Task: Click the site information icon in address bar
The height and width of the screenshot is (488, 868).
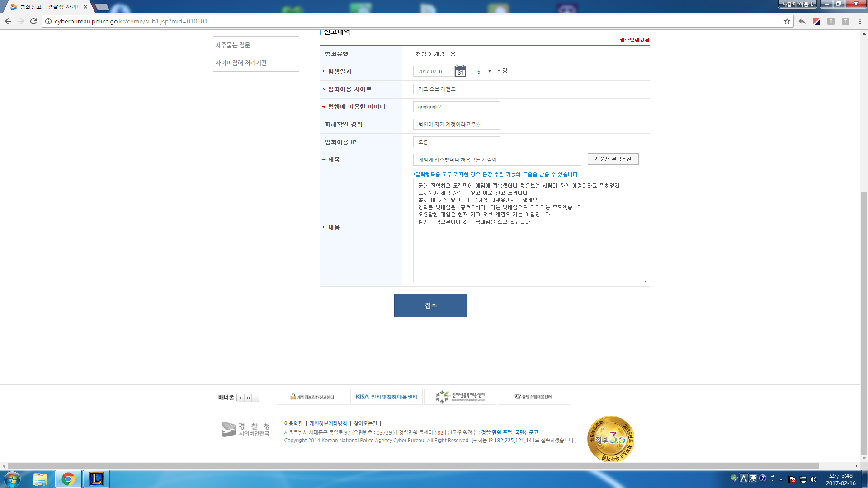Action: point(48,21)
